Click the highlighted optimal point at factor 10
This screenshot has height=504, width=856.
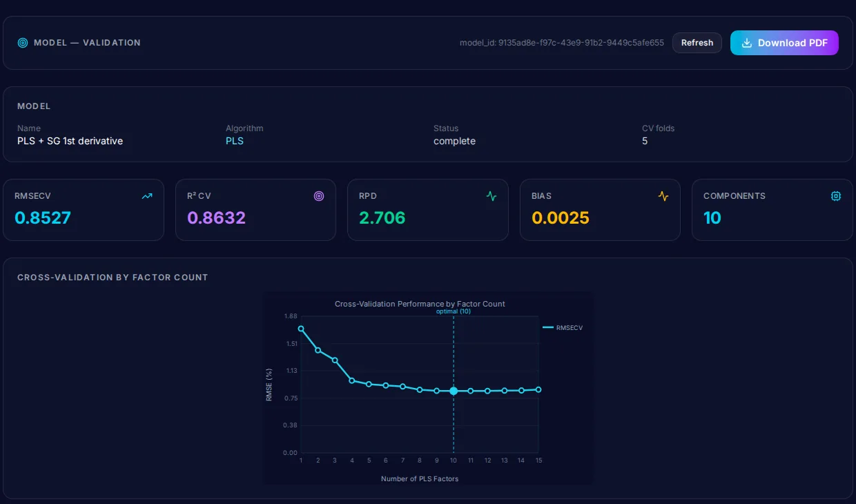(x=454, y=391)
